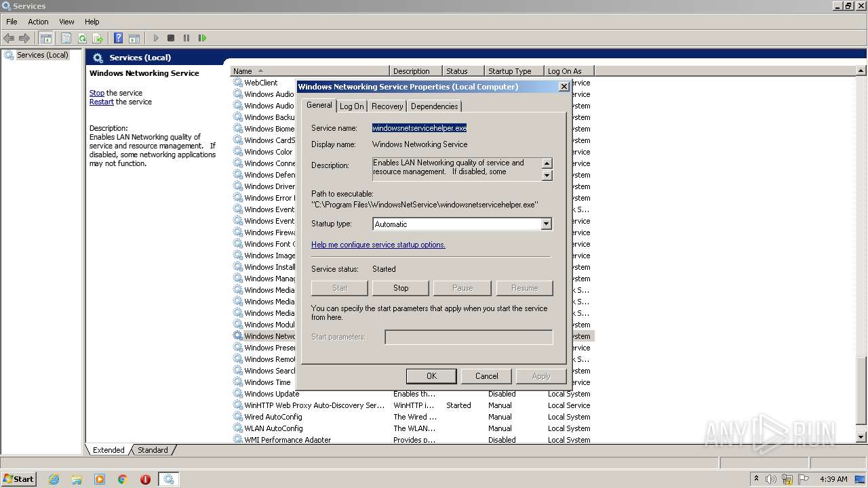The image size is (868, 488).
Task: Click the Apply button in the dialog
Action: (x=541, y=376)
